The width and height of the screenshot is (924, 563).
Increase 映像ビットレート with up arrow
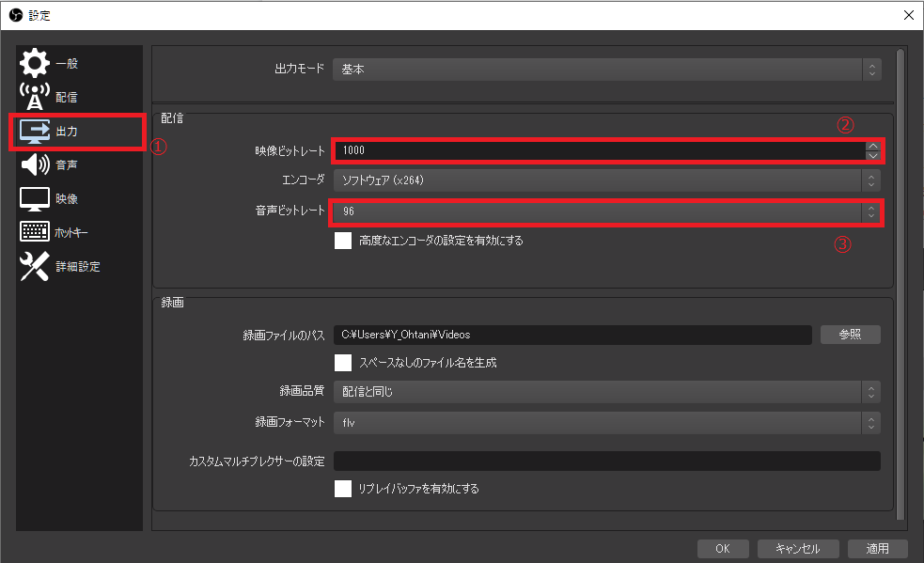pos(873,146)
